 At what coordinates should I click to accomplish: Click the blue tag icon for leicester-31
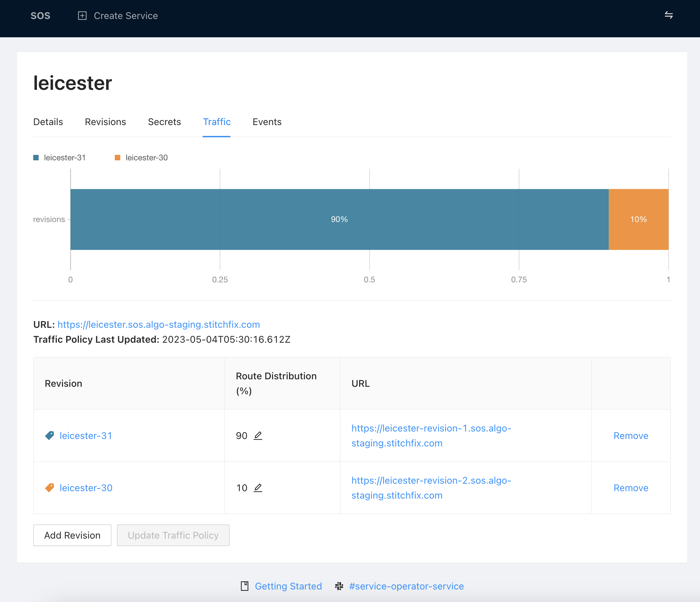49,436
